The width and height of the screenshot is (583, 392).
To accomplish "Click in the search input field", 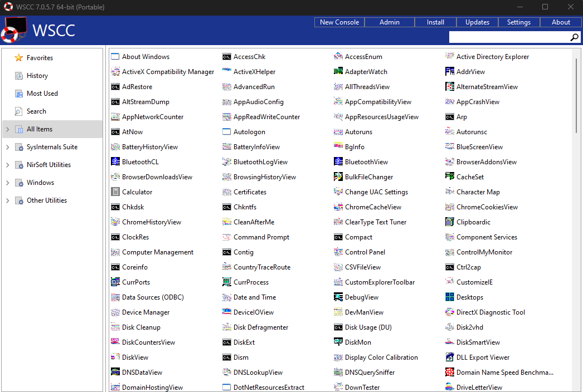I will (x=509, y=37).
